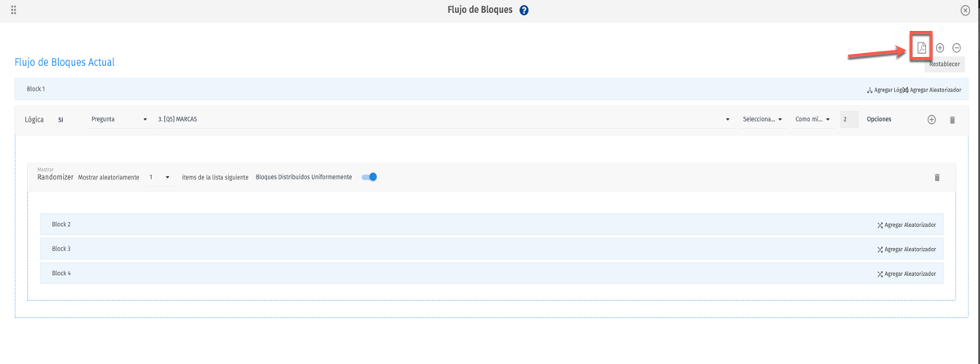Screen dimensions: 980x364
Task: Open the Flujo de Bloques help icon
Action: click(x=524, y=11)
